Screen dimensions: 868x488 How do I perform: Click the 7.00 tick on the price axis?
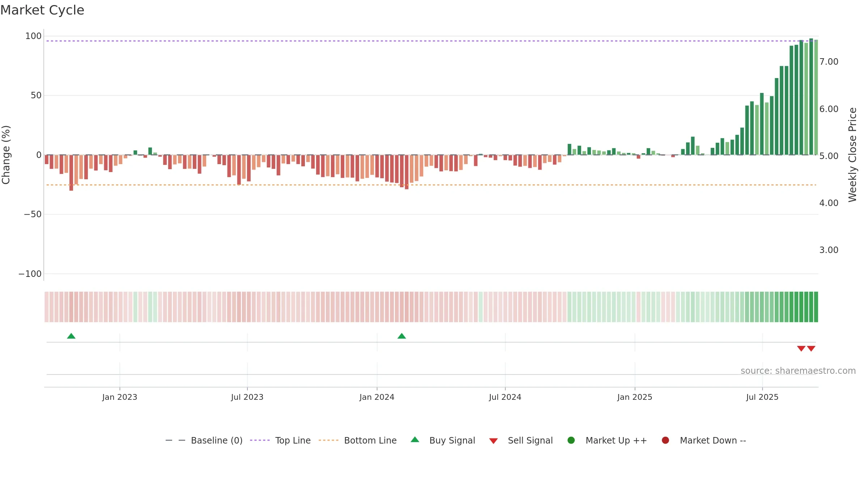(x=829, y=62)
